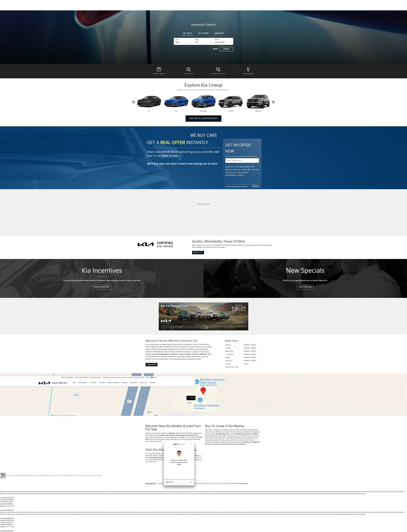Click the 'Thursday' sales hours row
The width and height of the screenshot is (407, 532).
click(x=243, y=354)
